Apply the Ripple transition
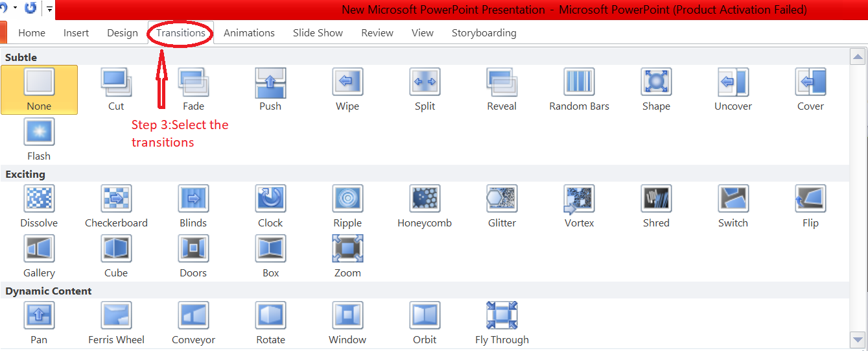The image size is (868, 351). point(347,206)
